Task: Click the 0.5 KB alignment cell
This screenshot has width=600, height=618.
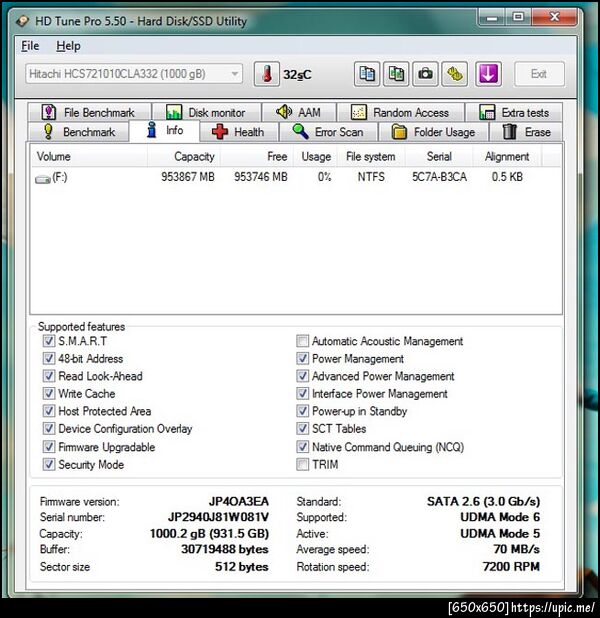Action: click(x=507, y=177)
